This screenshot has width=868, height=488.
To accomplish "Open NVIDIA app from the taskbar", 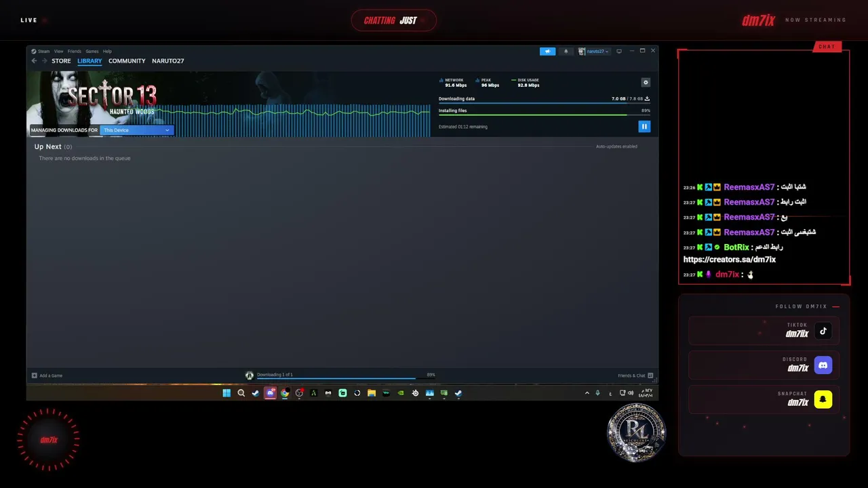I will (x=401, y=393).
